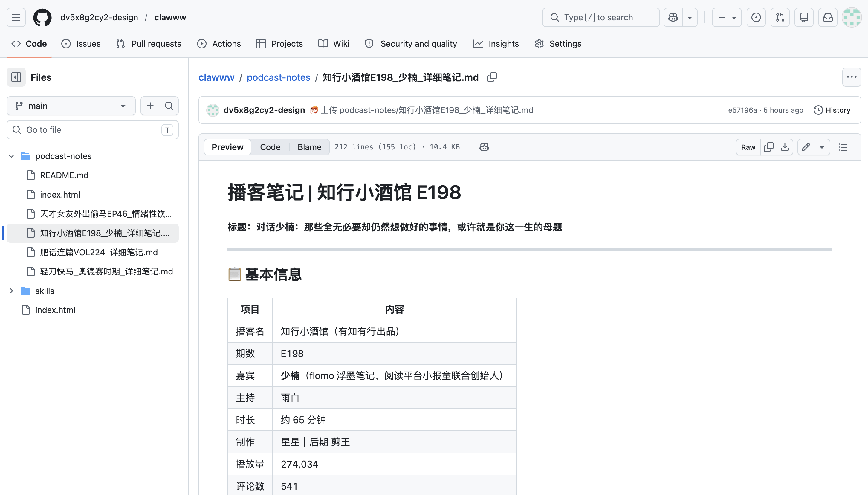Open the Actions tab
Screen dimensions: 868x495
point(219,44)
